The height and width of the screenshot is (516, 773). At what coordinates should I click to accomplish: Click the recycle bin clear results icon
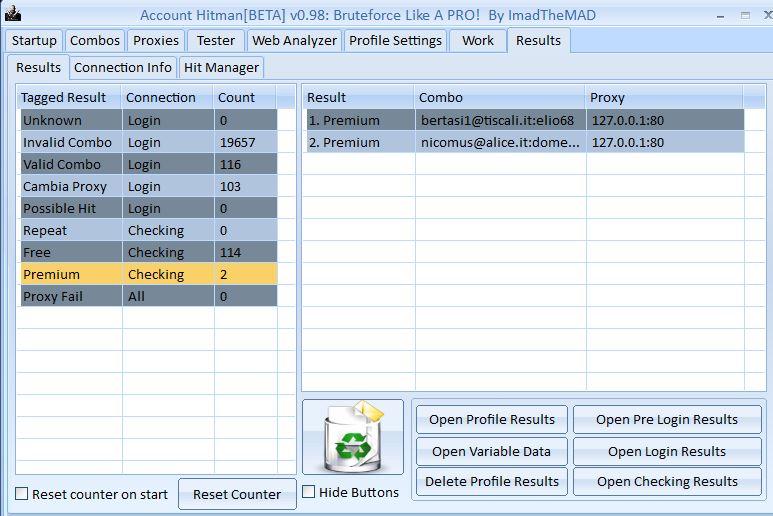352,437
